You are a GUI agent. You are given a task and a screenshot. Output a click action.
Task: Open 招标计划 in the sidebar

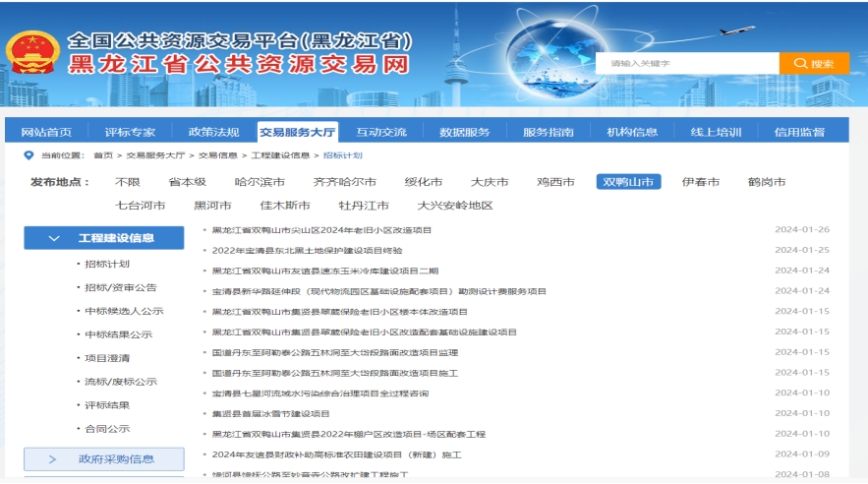click(107, 264)
